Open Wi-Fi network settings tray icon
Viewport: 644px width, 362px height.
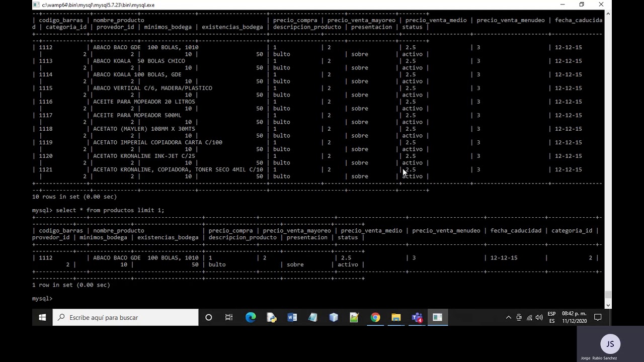[529, 317]
